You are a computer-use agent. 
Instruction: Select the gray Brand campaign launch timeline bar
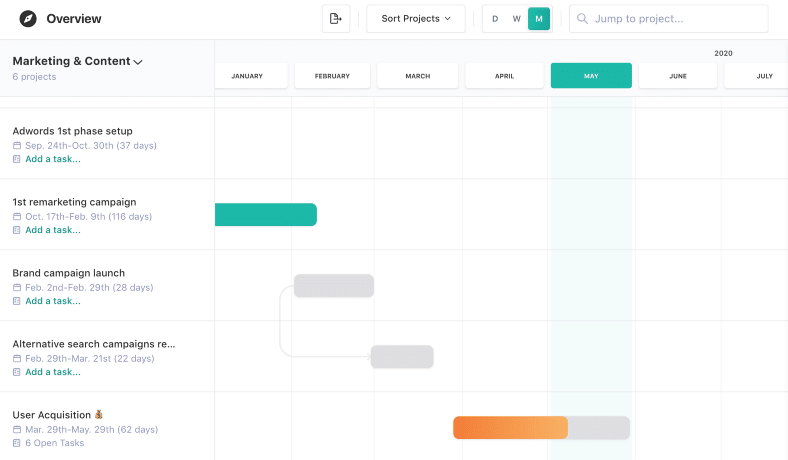(334, 286)
